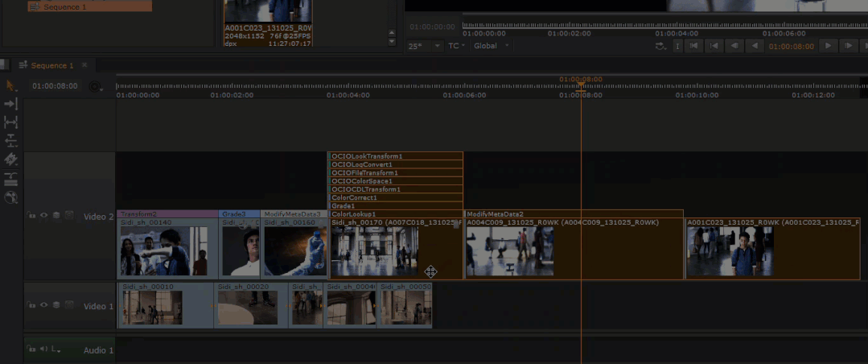Select the Sidi_sh_00140 clip thumbnail
This screenshot has width=868, height=364.
tap(164, 251)
